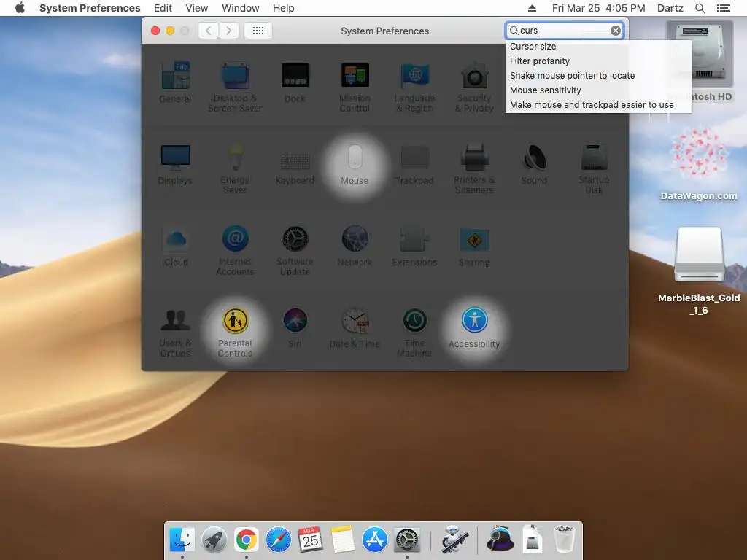Open Internet Accounts preferences
The image size is (747, 560).
pos(235,251)
